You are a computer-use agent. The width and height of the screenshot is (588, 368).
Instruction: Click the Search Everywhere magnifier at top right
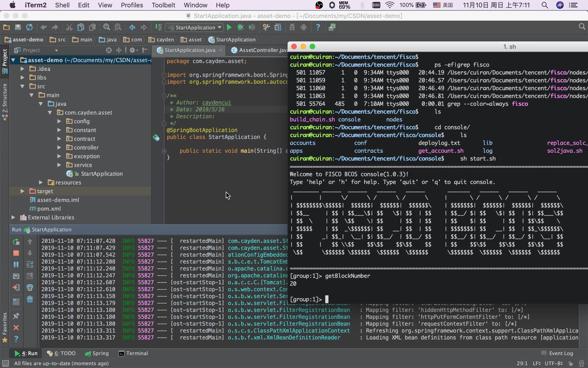coord(582,27)
